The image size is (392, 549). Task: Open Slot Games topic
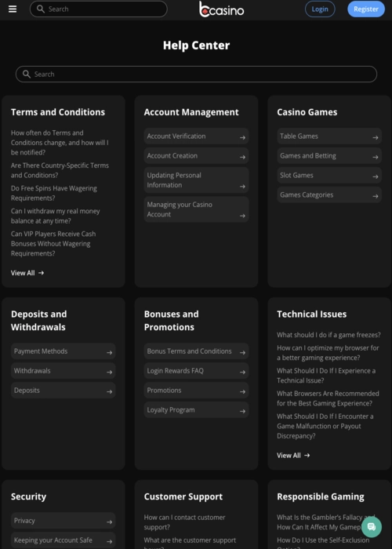coord(329,176)
